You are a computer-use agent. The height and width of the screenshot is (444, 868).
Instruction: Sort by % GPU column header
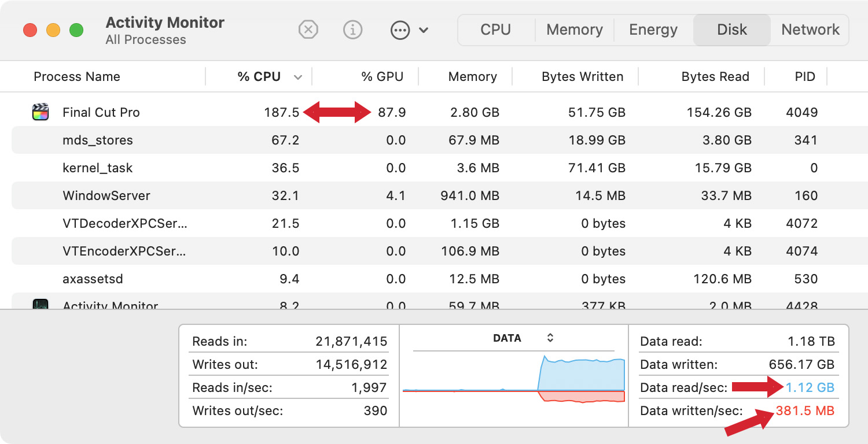382,76
